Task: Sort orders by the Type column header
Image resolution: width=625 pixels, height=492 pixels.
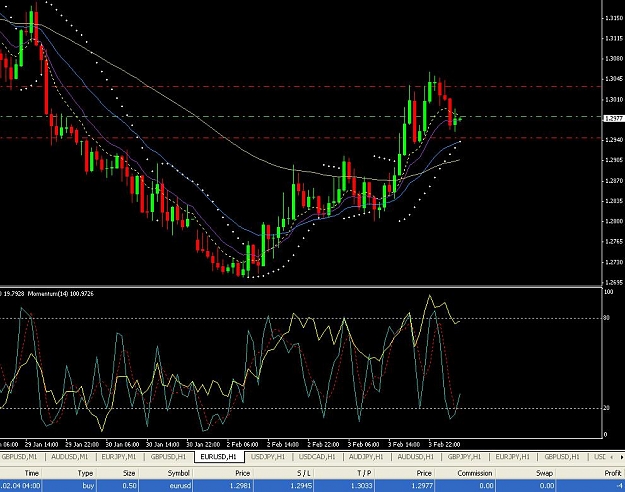Action: [x=69, y=473]
